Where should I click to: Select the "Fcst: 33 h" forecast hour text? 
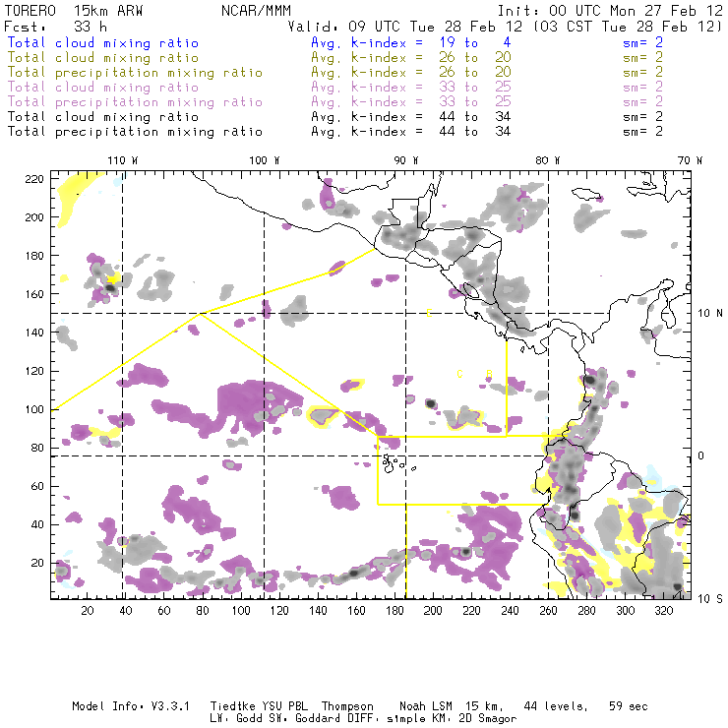(x=55, y=27)
